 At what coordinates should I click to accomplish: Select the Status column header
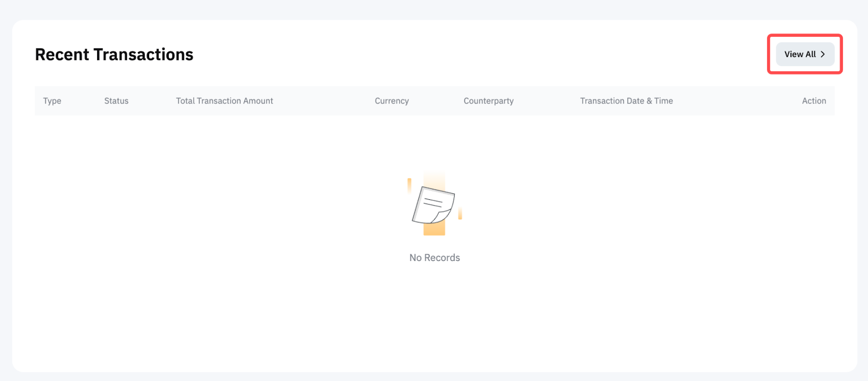(116, 101)
